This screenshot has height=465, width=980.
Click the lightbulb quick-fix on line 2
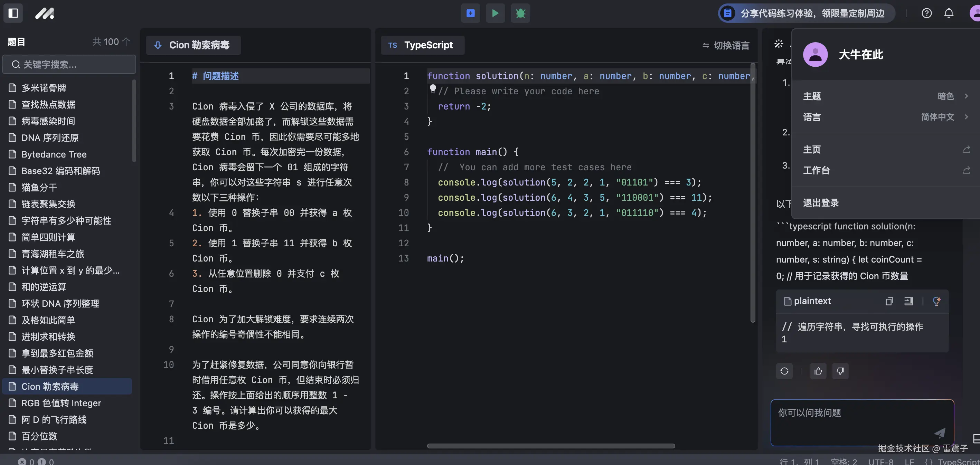[433, 89]
